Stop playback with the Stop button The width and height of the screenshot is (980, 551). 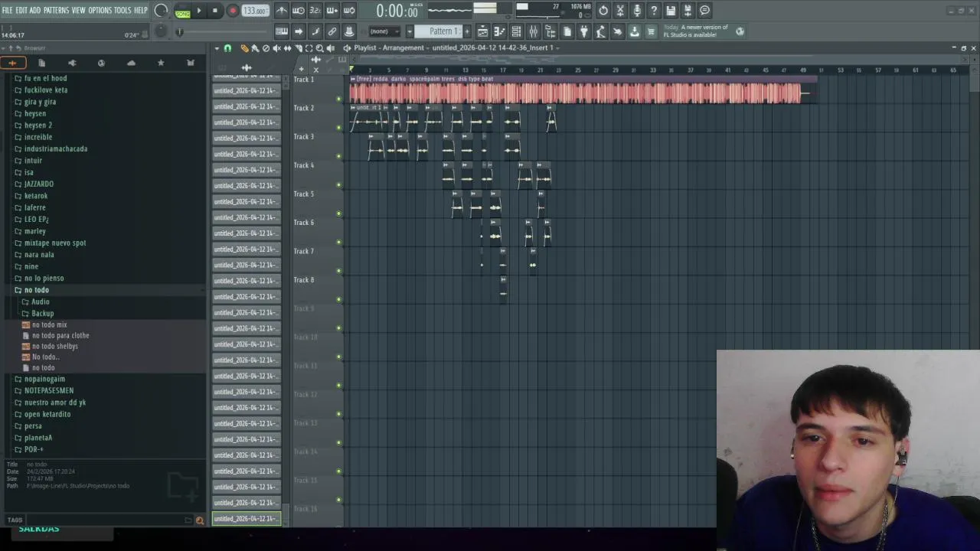[x=215, y=11]
